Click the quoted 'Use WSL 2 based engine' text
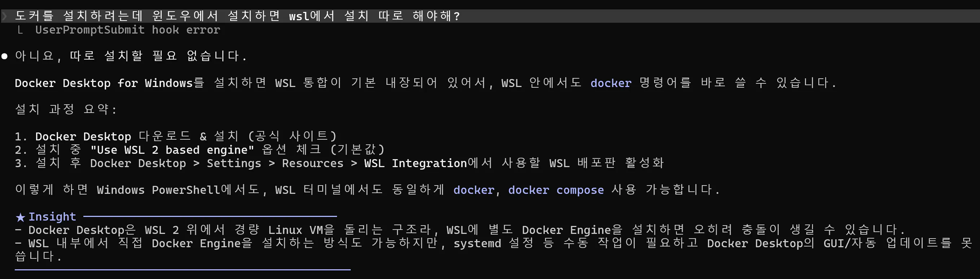 (x=172, y=149)
